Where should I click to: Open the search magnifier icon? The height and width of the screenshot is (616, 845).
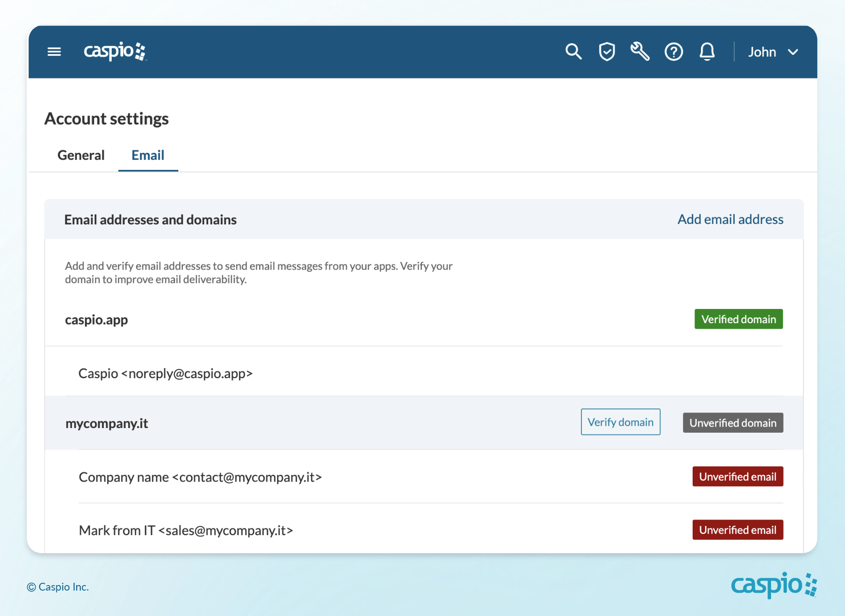pyautogui.click(x=573, y=52)
